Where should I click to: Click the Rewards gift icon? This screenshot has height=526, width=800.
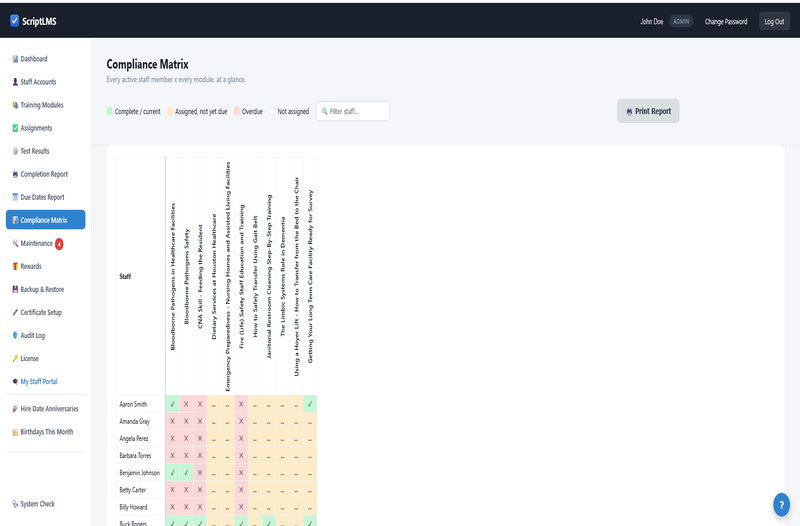pyautogui.click(x=15, y=266)
